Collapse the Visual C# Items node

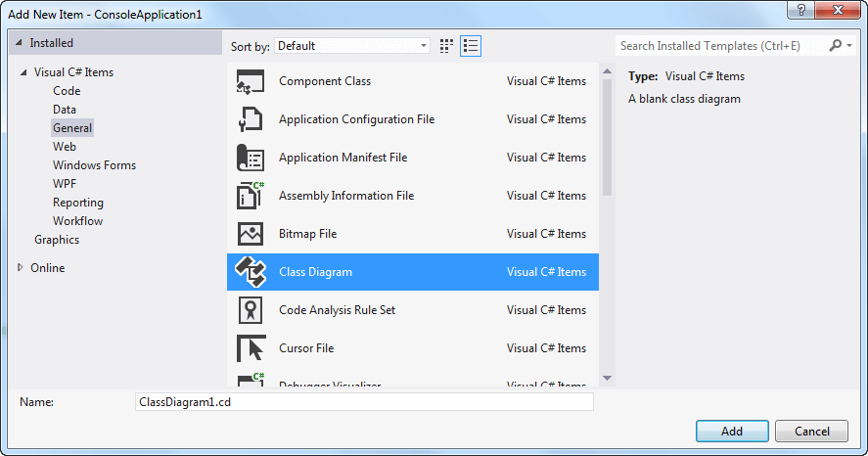click(23, 72)
